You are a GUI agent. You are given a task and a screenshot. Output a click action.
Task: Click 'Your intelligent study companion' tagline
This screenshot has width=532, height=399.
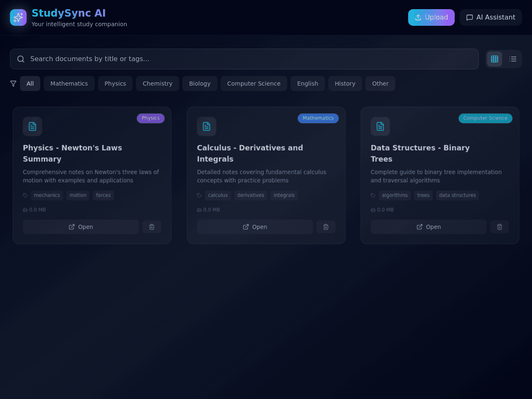[79, 24]
